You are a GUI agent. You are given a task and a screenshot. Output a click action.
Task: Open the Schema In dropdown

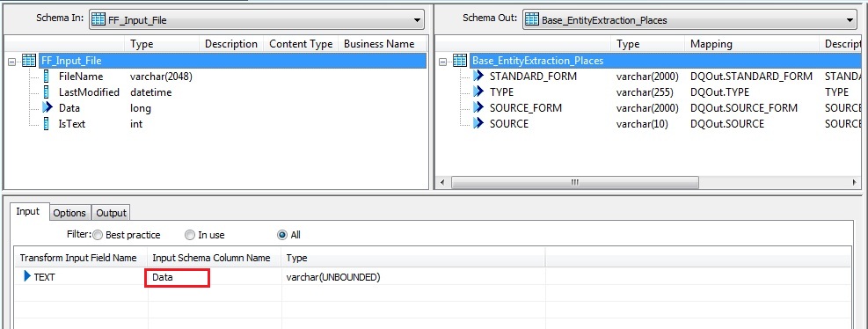[x=256, y=20]
